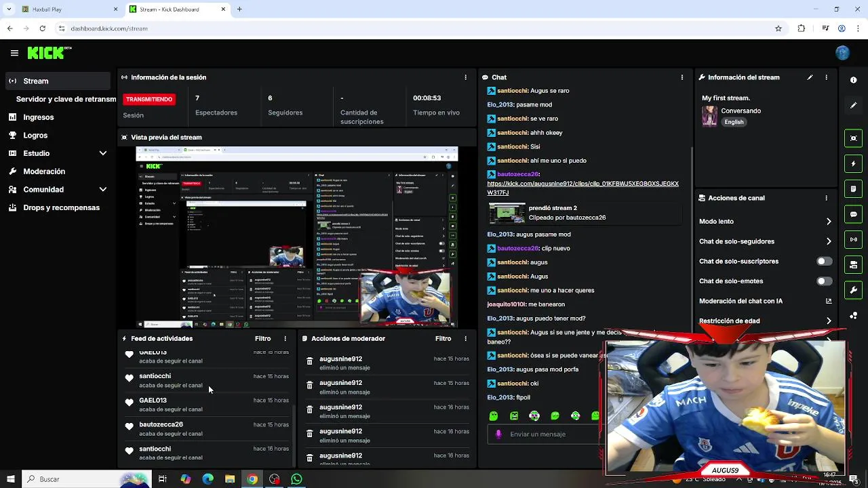This screenshot has width=868, height=488.
Task: Open Acciones de canal options menu
Action: [x=826, y=198]
